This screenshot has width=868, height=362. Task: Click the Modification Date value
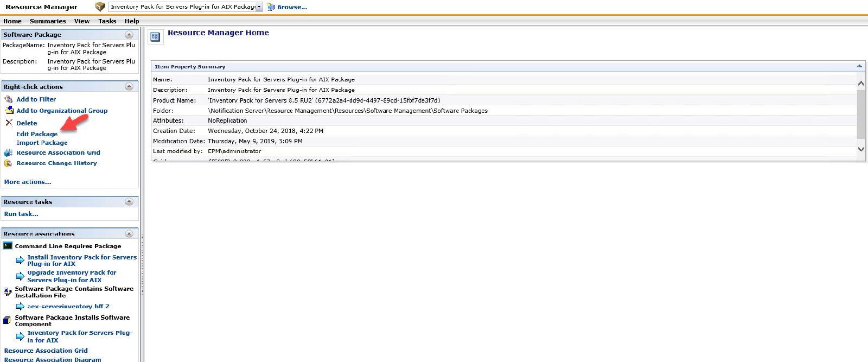(x=255, y=141)
